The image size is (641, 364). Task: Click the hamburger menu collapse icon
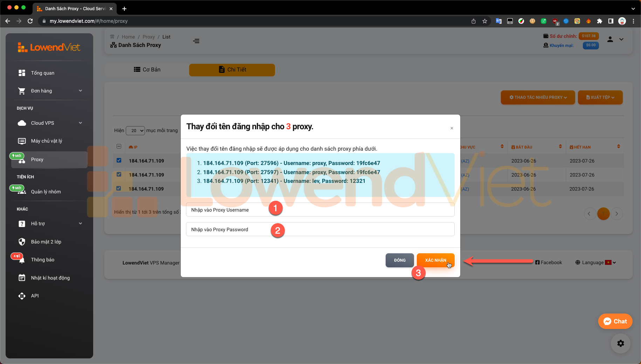click(196, 41)
